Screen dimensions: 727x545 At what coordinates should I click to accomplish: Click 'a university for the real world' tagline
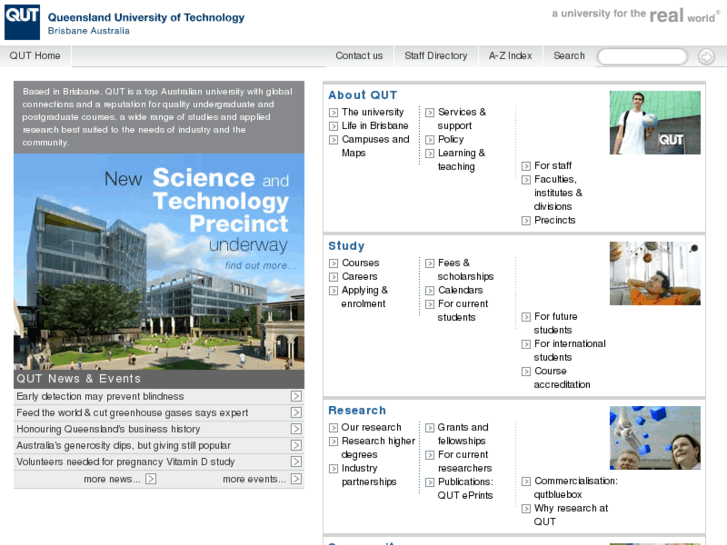click(x=636, y=15)
